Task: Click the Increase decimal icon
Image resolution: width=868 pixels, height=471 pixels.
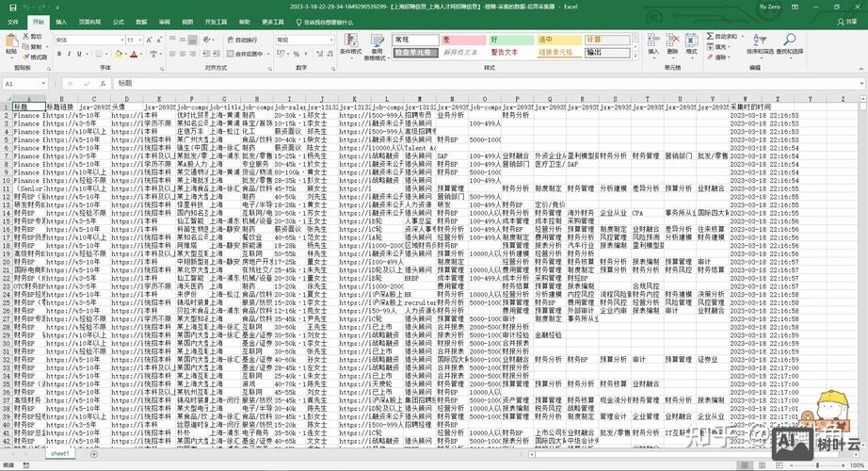Action: [319, 54]
